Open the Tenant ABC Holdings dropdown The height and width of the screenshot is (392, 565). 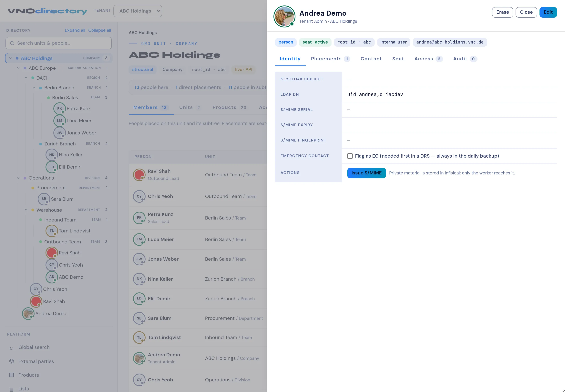138,11
